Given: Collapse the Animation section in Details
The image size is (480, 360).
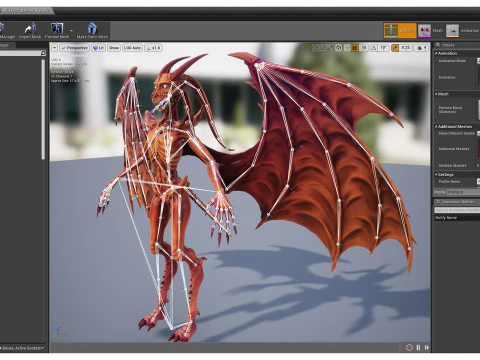Looking at the screenshot, I should [436, 53].
